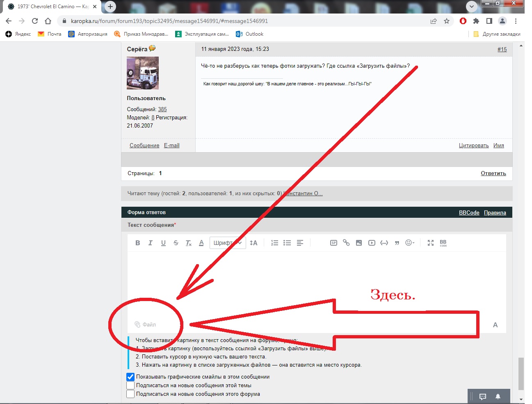Click 'Цитировать' under Серёга's post
Image resolution: width=532 pixels, height=404 pixels.
[x=473, y=146]
